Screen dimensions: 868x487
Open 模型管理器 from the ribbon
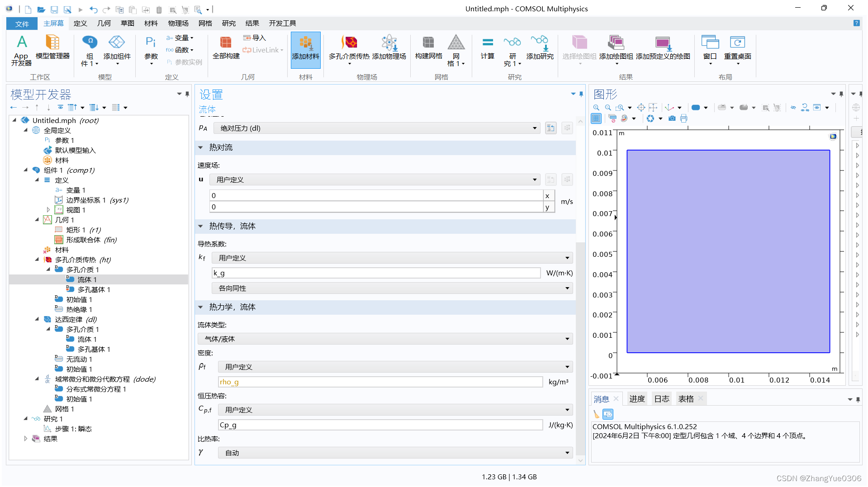(52, 47)
